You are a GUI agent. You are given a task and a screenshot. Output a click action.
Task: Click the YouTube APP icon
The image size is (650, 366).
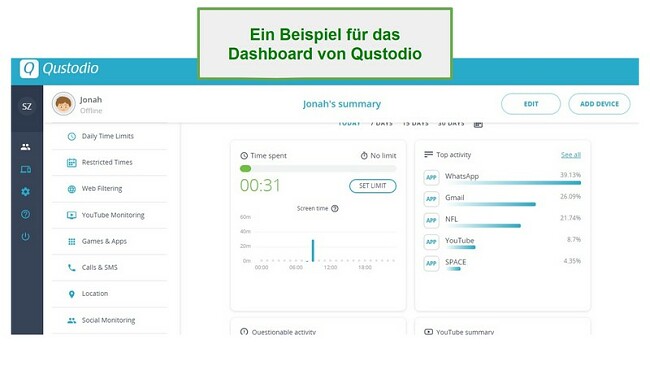click(431, 242)
